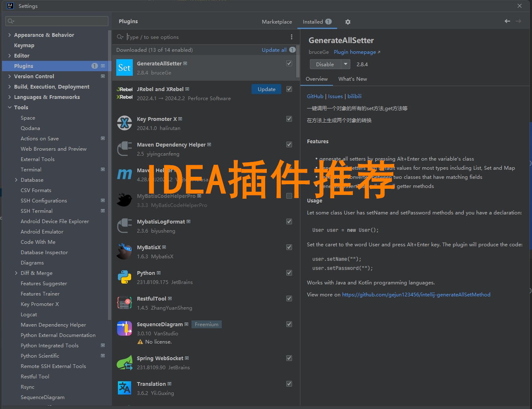Expand the Diff & Merge node
Viewport: 532px width, 409px height.
(16, 273)
